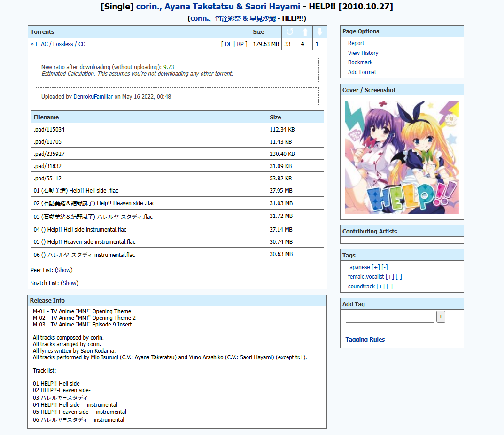The width and height of the screenshot is (504, 435).
Task: View the HELP!! cover art image
Action: (402, 157)
